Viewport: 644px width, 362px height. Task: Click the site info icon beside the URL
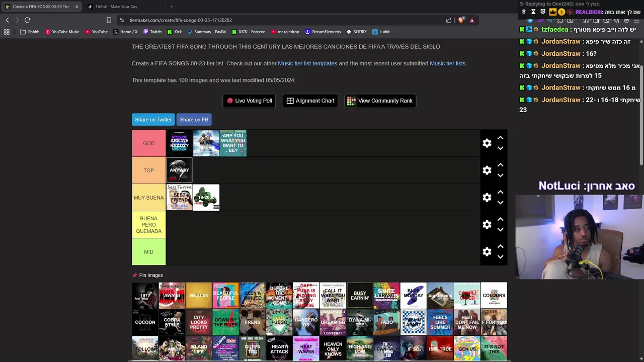coord(122,20)
